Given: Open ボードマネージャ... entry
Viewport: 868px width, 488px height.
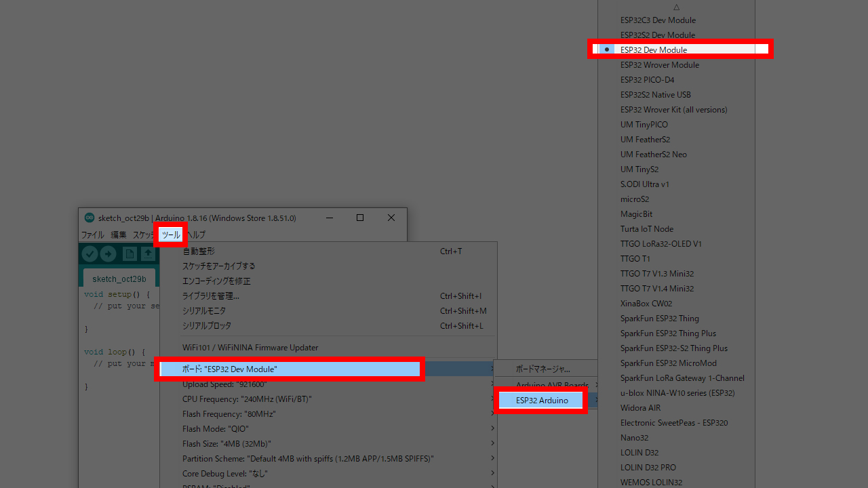Looking at the screenshot, I should click(x=542, y=369).
